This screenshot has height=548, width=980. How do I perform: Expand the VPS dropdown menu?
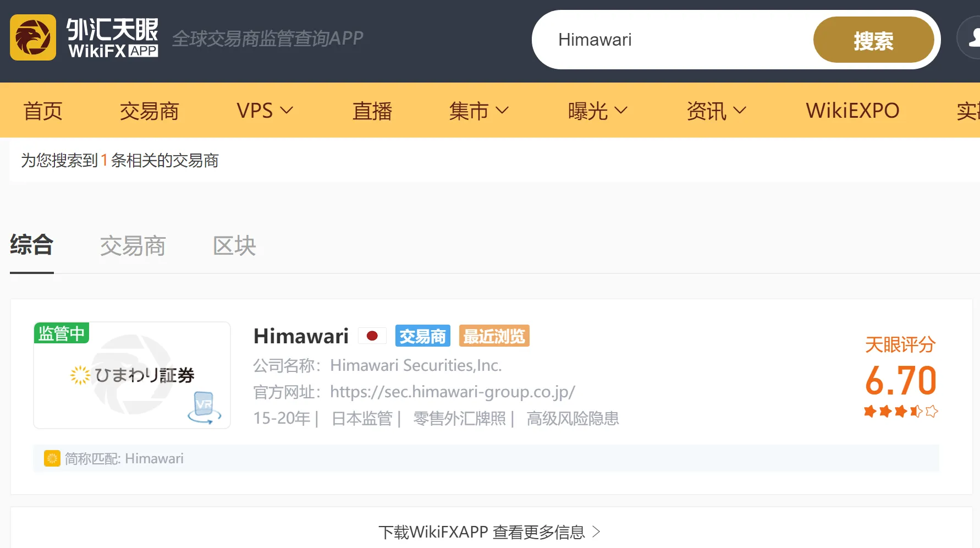(x=265, y=111)
